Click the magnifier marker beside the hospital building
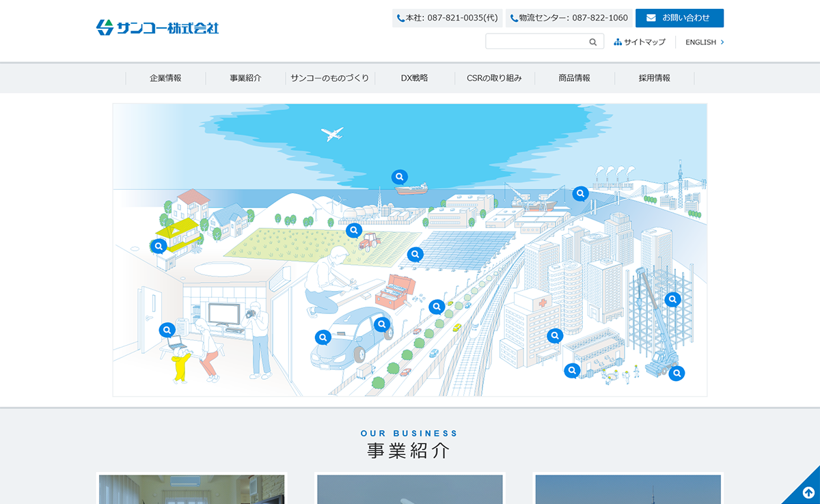 pos(555,335)
